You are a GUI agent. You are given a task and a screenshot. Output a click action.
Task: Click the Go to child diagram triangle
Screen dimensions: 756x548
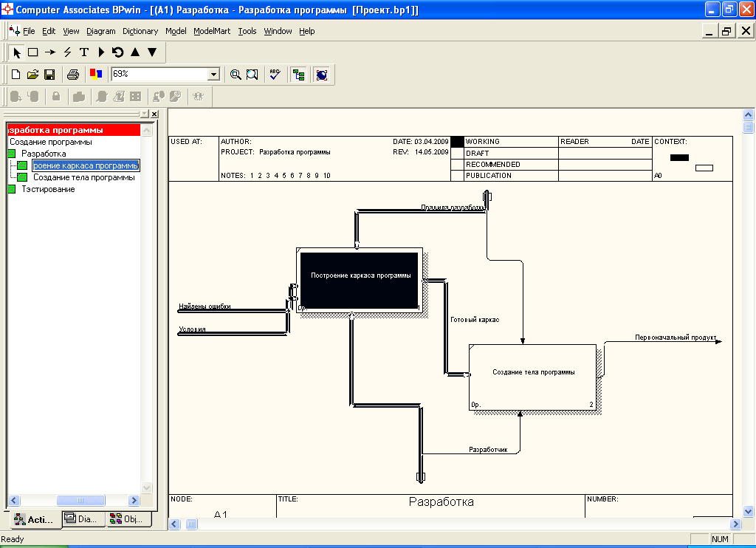152,52
